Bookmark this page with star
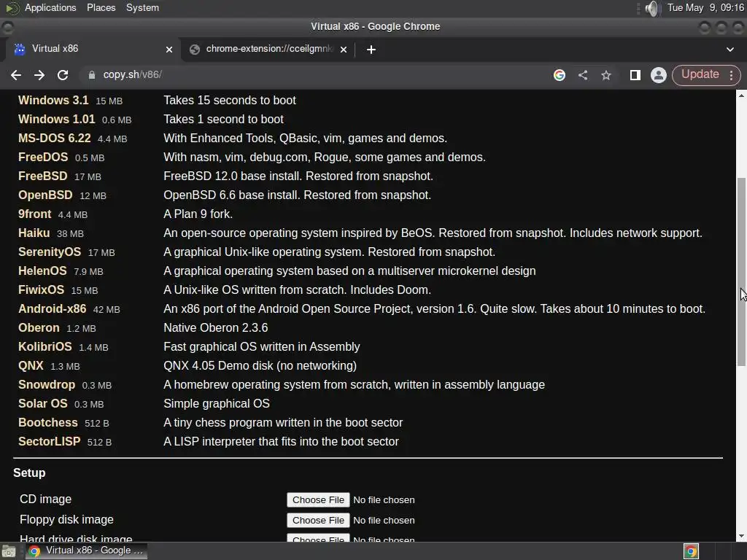 coord(606,75)
